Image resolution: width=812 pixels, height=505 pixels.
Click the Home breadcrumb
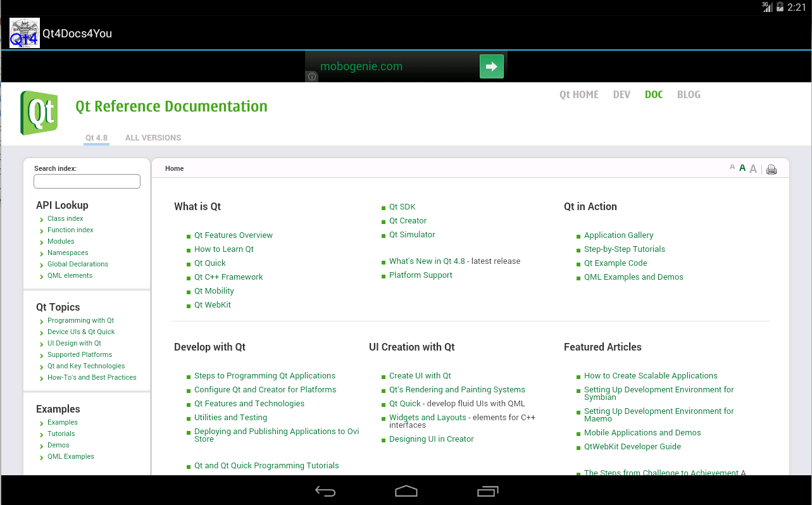tap(174, 168)
